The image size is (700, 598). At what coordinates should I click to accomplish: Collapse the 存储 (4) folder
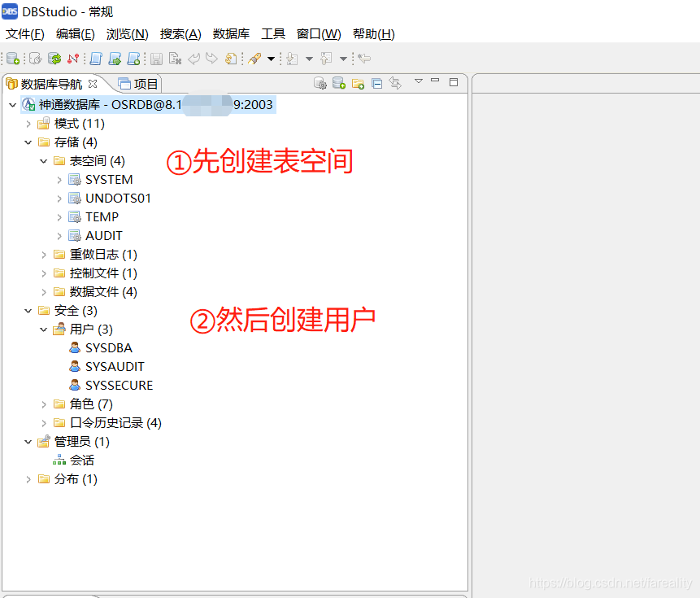[x=28, y=142]
